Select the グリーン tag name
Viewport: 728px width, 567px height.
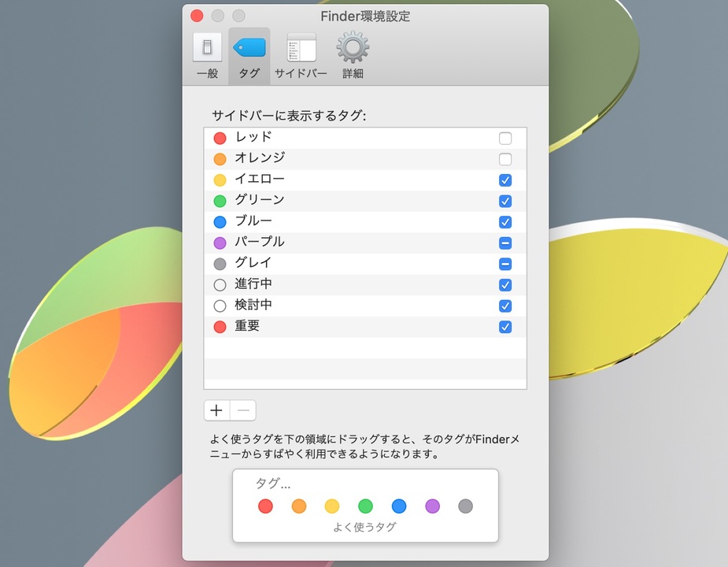pos(259,199)
